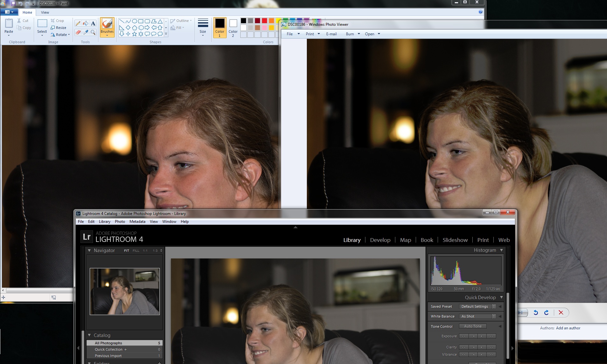Click the Crop tool in Paint
This screenshot has height=364, width=607.
coord(57,21)
